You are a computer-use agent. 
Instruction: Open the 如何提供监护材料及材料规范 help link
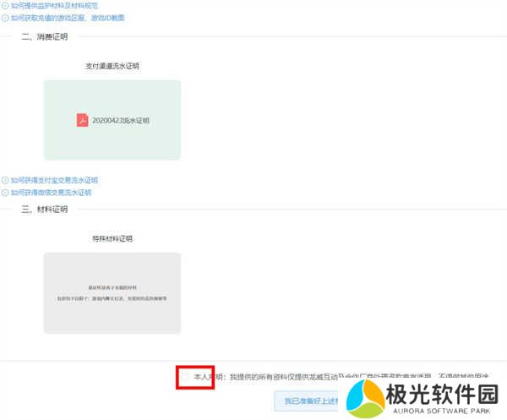pos(54,4)
